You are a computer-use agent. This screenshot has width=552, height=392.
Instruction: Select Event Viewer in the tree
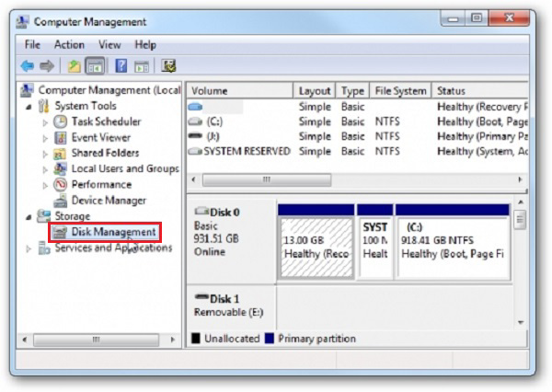(100, 137)
